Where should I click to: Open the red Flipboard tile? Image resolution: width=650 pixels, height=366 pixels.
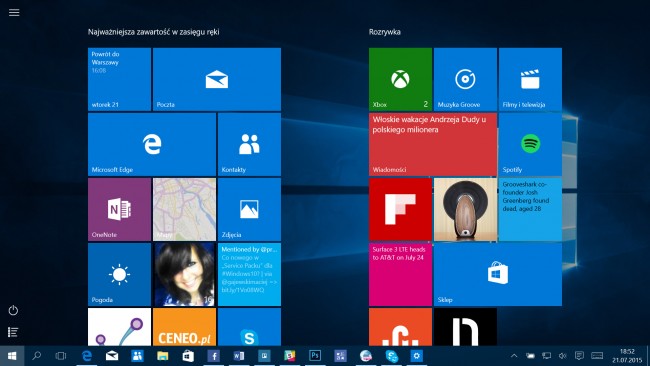[400, 209]
